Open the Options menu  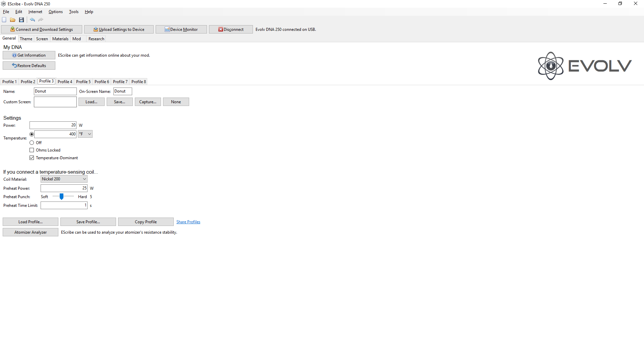coord(56,12)
